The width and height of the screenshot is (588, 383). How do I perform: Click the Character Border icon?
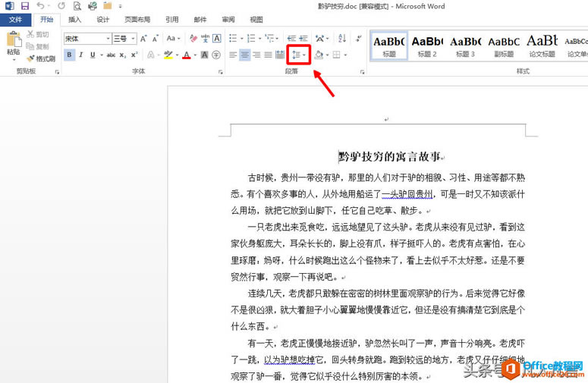pyautogui.click(x=217, y=38)
